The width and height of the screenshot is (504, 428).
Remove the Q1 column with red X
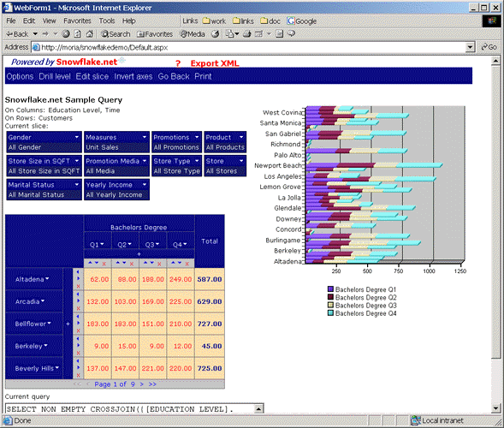tap(104, 264)
